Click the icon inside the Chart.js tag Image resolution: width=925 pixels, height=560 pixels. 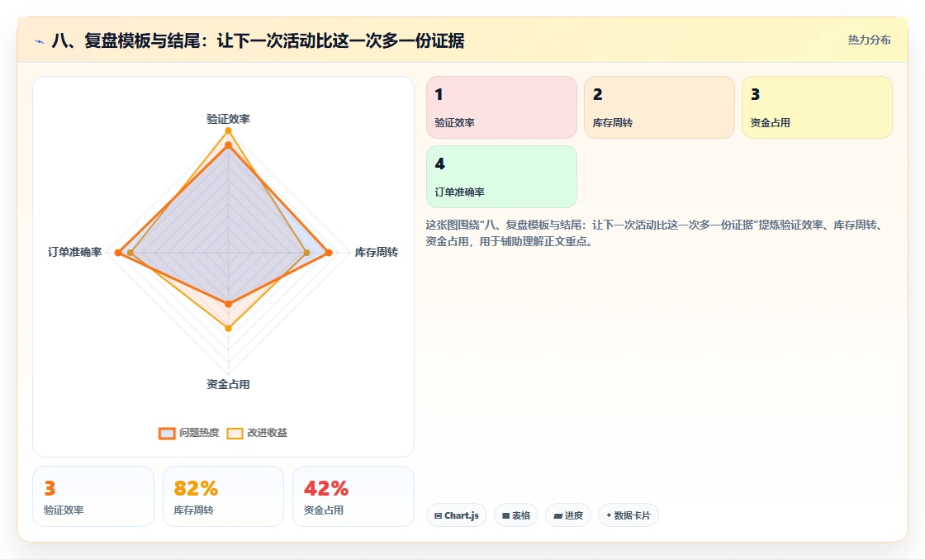[439, 515]
